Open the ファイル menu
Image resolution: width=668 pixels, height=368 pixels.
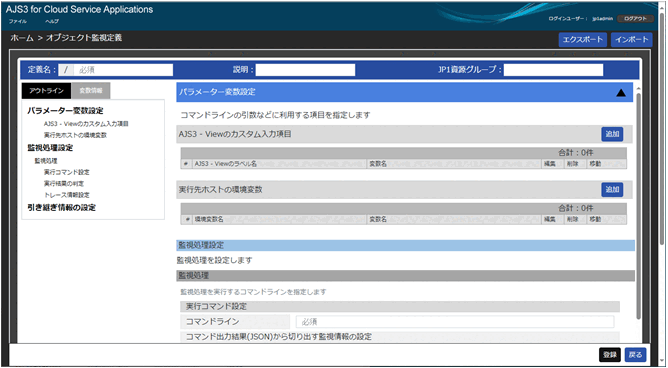[x=17, y=21]
